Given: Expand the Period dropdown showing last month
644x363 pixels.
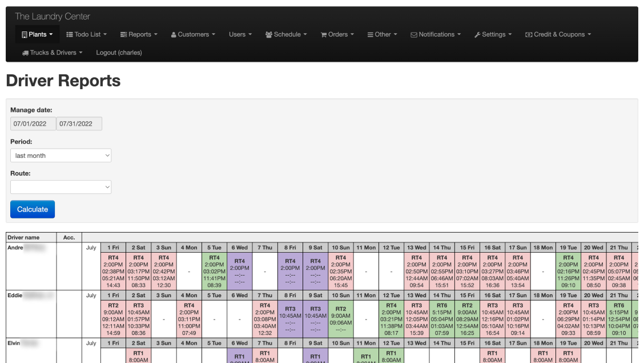Looking at the screenshot, I should [x=61, y=155].
